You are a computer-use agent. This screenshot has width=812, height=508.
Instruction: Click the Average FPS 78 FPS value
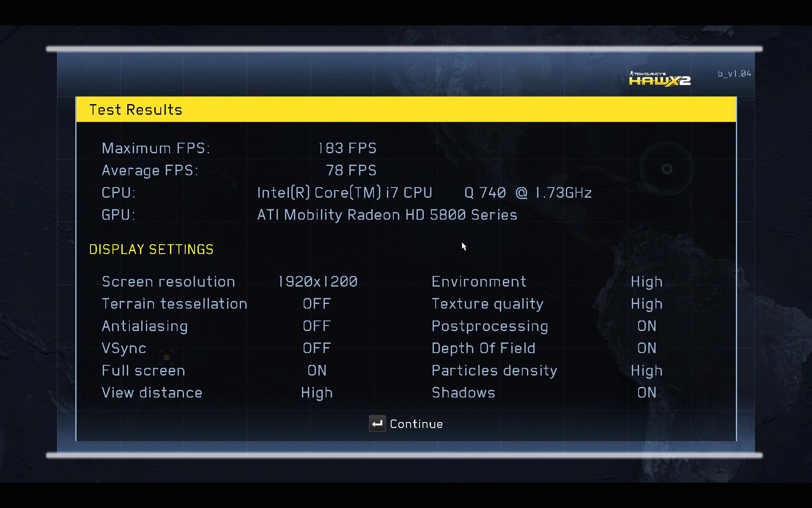pyautogui.click(x=351, y=170)
